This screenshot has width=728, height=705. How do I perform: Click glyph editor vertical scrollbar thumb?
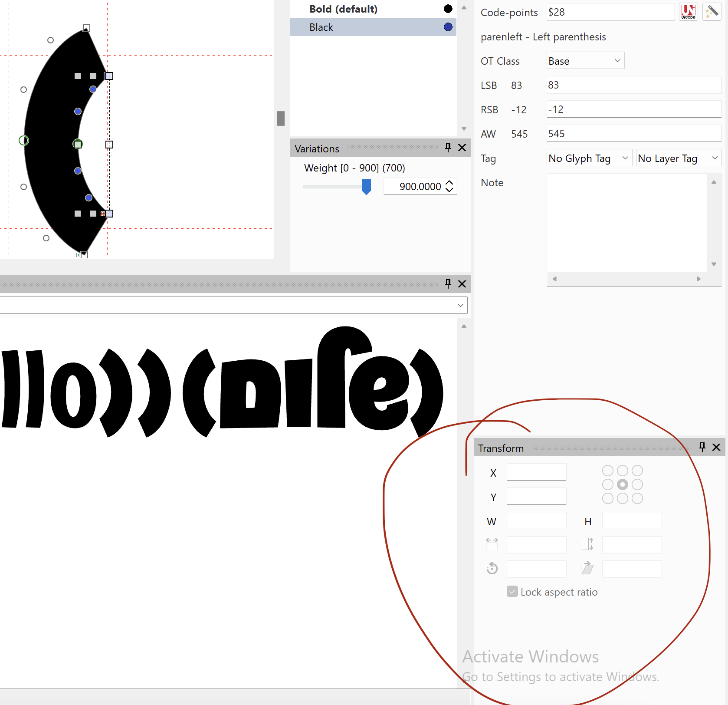(x=281, y=119)
